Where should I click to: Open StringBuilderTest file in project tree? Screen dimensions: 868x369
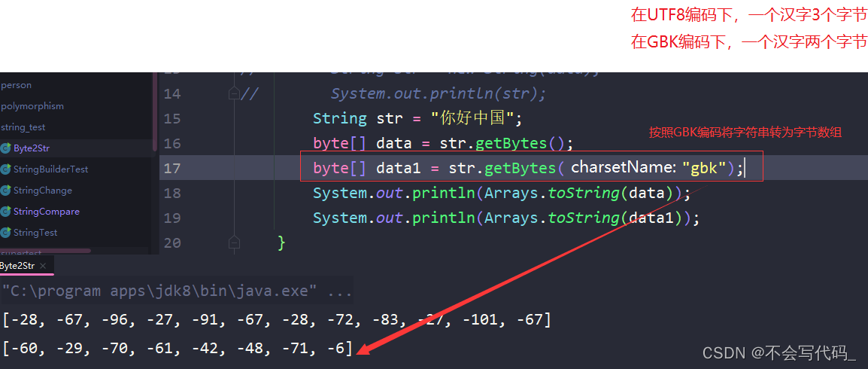tap(51, 169)
